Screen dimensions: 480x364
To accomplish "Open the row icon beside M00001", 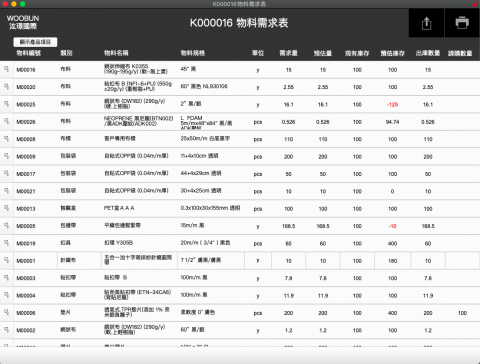I will click(x=6, y=260).
